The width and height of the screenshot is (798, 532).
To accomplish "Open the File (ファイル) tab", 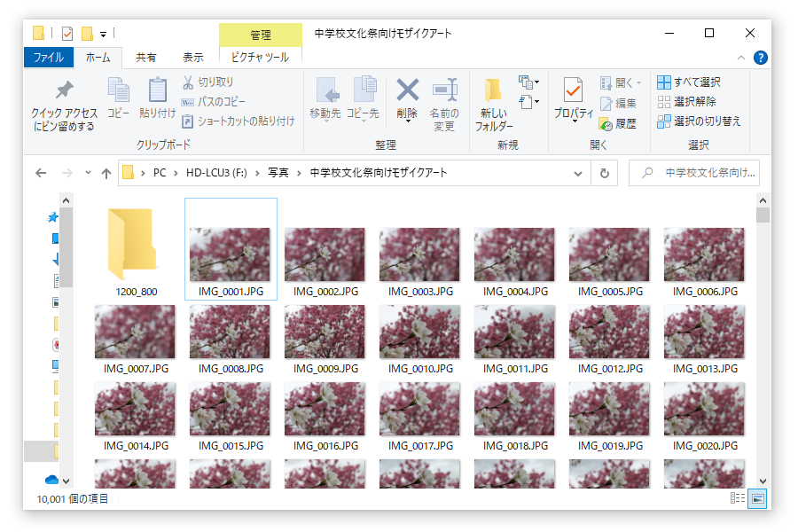I will (49, 58).
